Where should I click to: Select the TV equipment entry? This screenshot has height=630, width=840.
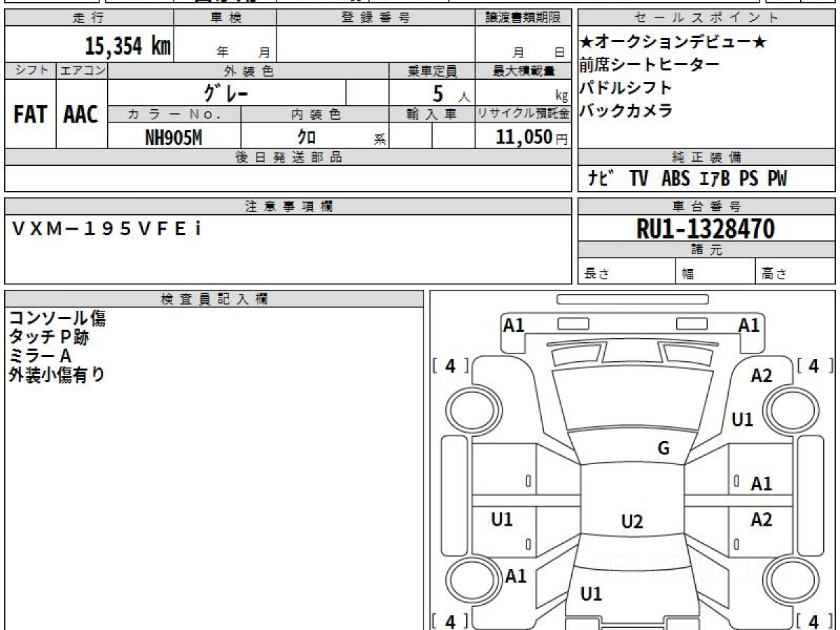click(x=638, y=179)
